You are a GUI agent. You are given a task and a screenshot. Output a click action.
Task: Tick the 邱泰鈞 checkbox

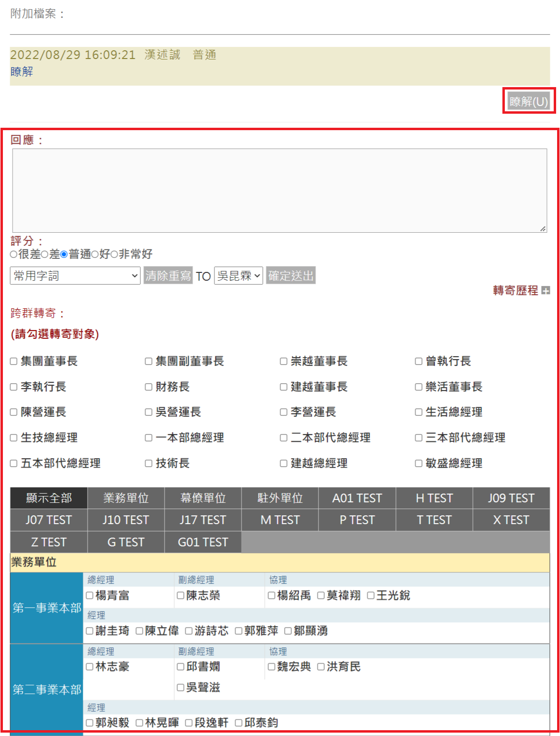tap(239, 723)
